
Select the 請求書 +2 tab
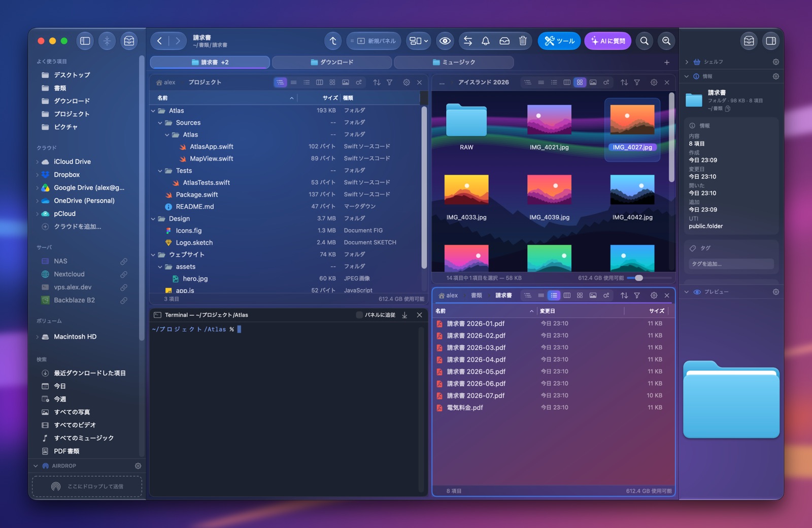pos(210,62)
